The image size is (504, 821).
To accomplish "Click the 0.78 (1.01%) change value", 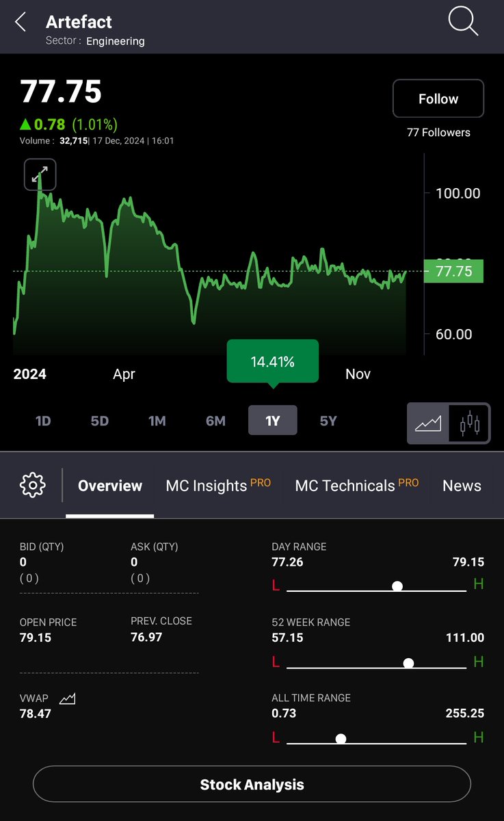I will 68,125.
